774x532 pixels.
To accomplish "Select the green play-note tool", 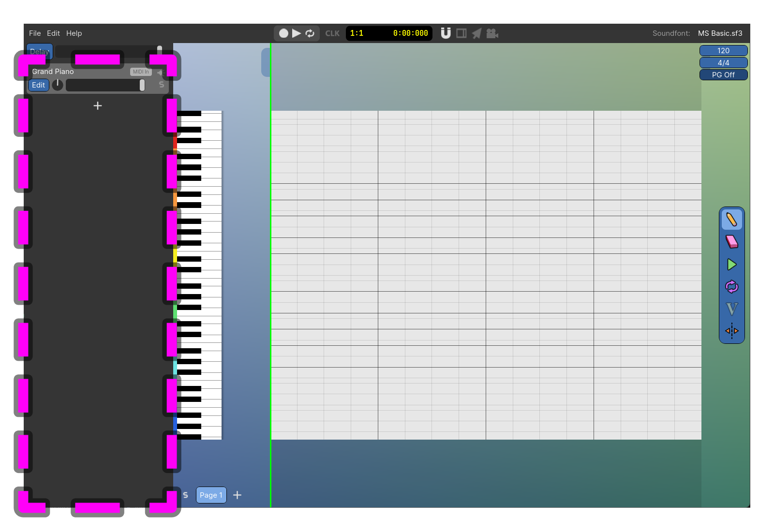I will click(x=731, y=265).
